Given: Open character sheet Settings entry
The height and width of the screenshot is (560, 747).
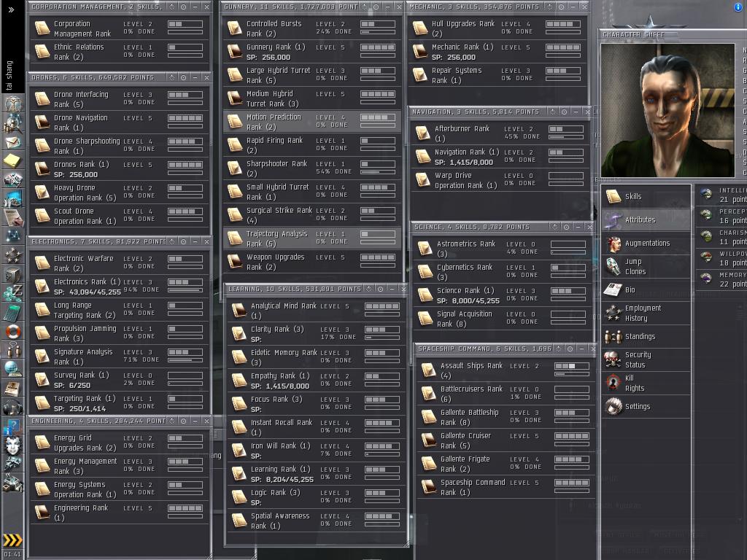Looking at the screenshot, I should click(646, 406).
